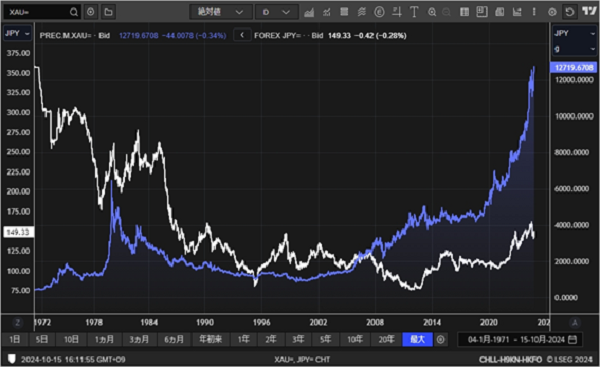Click the circular Z button on time axis
Viewport: 600px width, 367px height.
(x=18, y=323)
